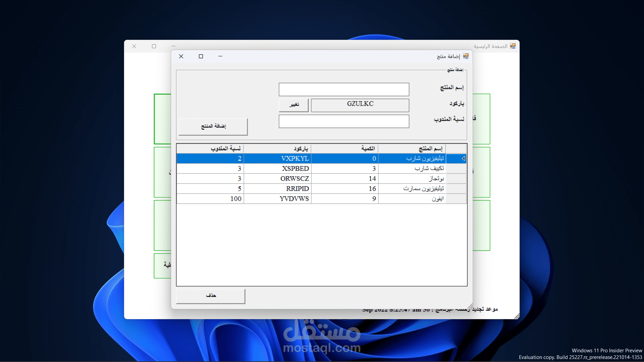Click the main window title bar icon
644x362 pixels.
[513, 46]
